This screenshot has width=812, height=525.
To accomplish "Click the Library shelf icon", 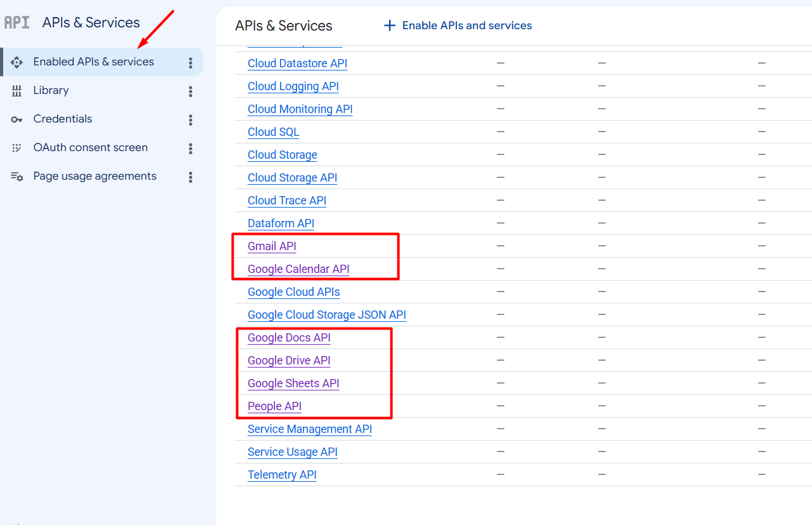I will click(x=17, y=91).
